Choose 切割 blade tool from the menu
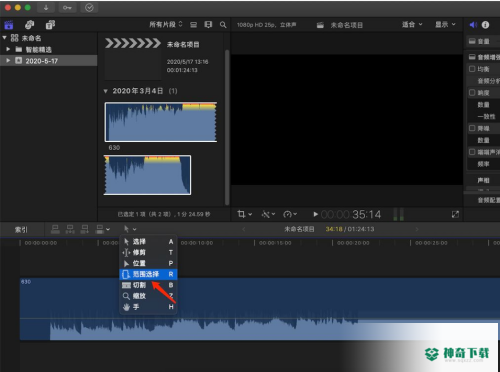 148,285
